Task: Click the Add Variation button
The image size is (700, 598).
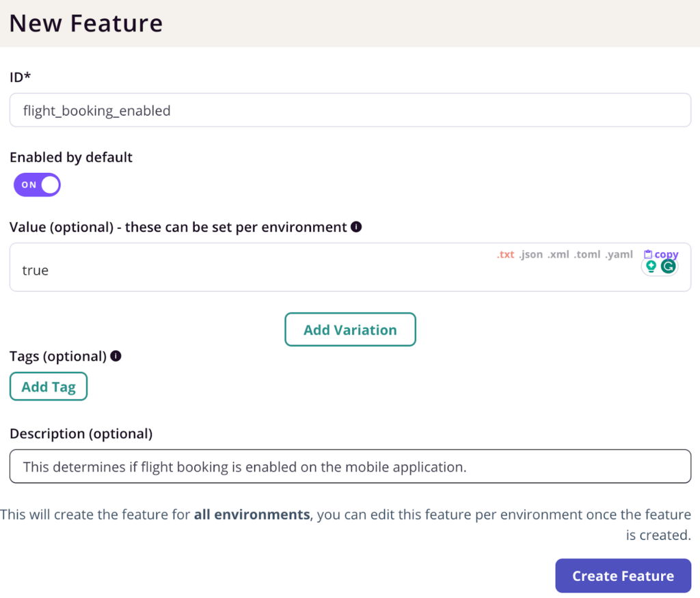Action: click(350, 329)
